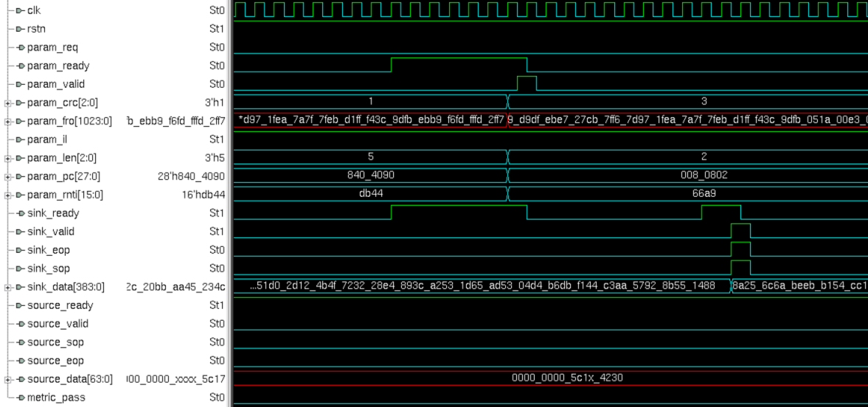868x407 pixels.
Task: Click the St1 value of source_ready
Action: (x=217, y=305)
